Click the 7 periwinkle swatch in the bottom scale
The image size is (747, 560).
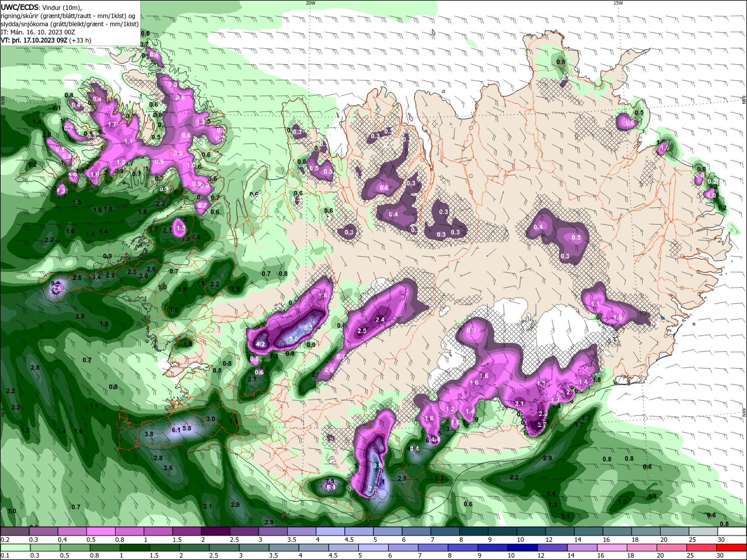[432, 548]
